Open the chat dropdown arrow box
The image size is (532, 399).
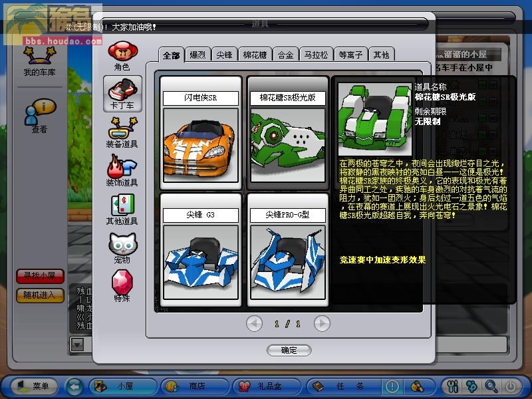click(x=78, y=345)
